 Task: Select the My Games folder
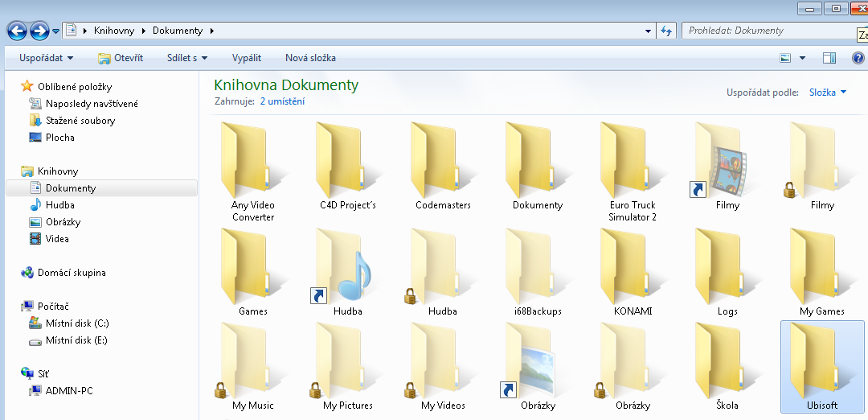822,271
